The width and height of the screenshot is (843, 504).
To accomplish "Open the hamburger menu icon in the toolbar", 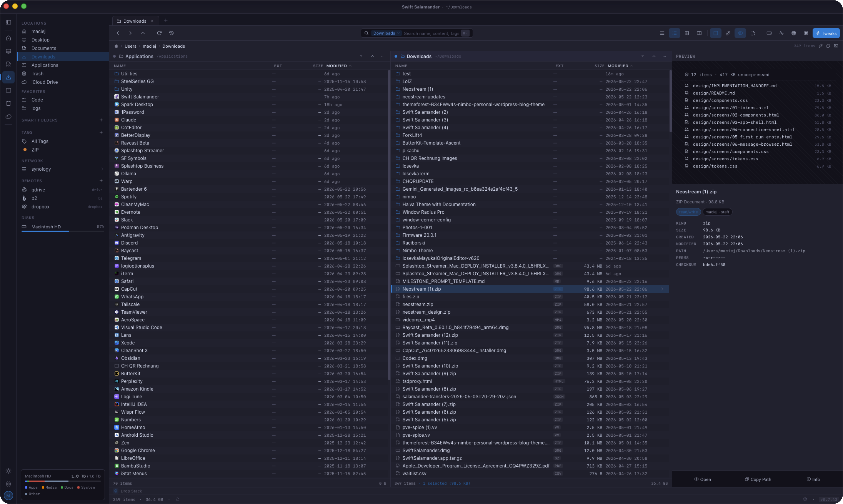I will pyautogui.click(x=662, y=33).
